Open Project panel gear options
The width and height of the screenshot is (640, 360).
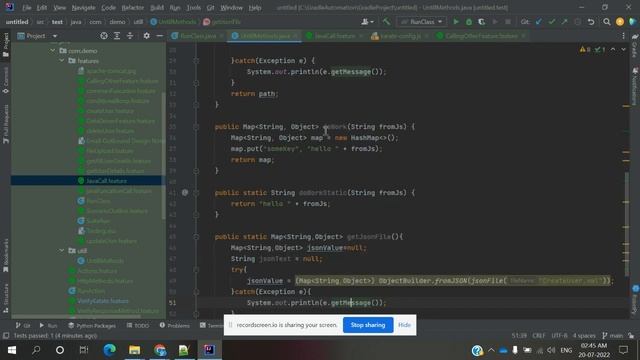coord(147,36)
